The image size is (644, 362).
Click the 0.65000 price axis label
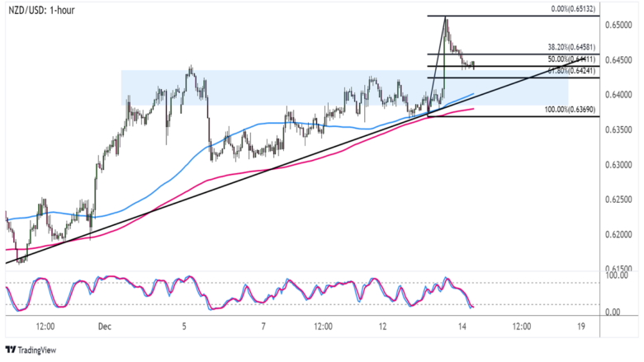click(x=618, y=26)
